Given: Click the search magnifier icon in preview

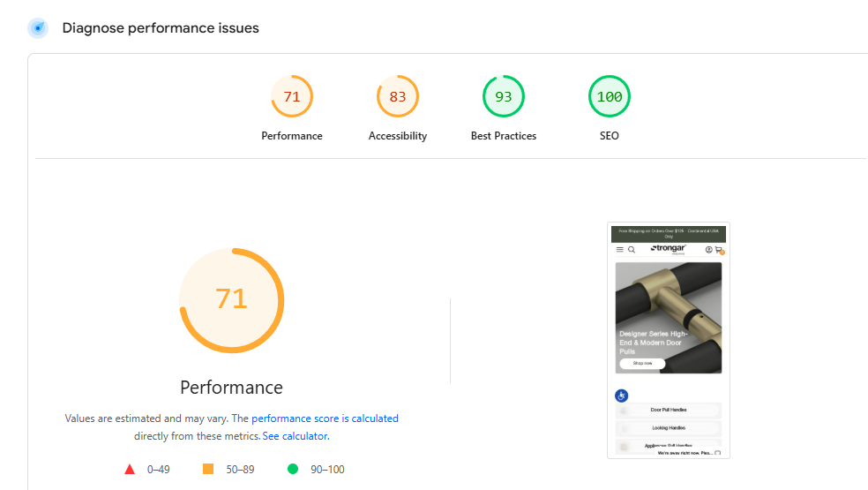Looking at the screenshot, I should coord(632,250).
